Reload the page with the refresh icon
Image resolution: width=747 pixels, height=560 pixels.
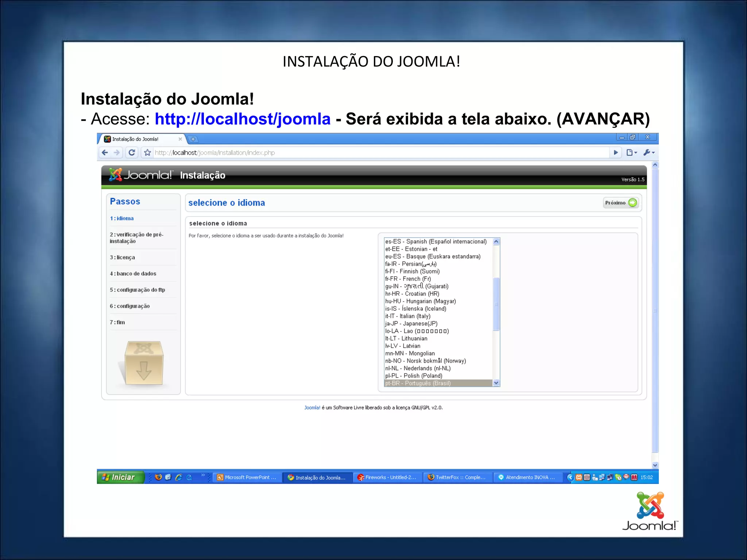[132, 153]
